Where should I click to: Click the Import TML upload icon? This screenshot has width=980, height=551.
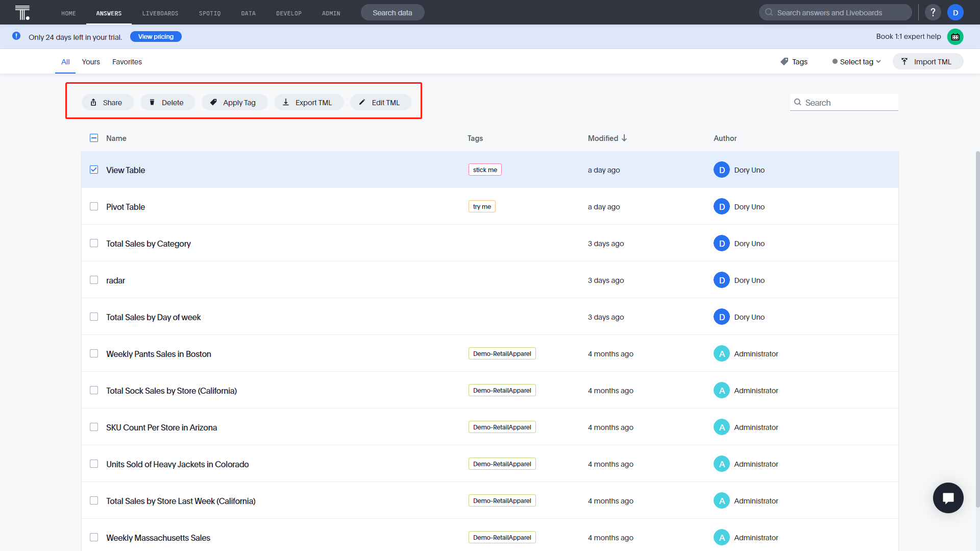[904, 61]
